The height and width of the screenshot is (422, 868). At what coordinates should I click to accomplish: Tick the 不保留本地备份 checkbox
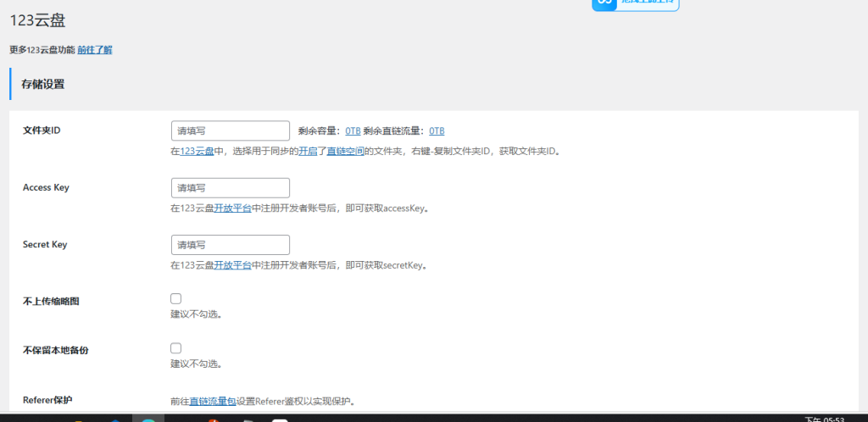[x=176, y=348]
